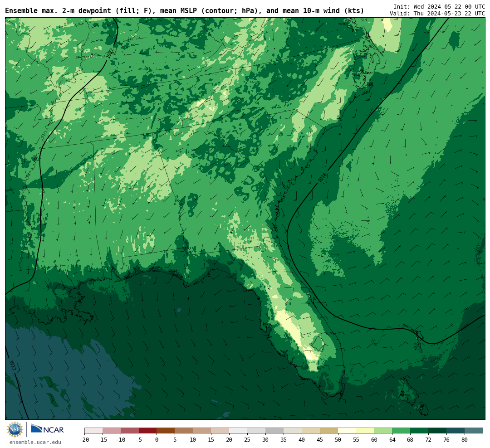Pick the pale yellow swatch between 50 and 55
The height and width of the screenshot is (448, 490).
pyautogui.click(x=347, y=431)
